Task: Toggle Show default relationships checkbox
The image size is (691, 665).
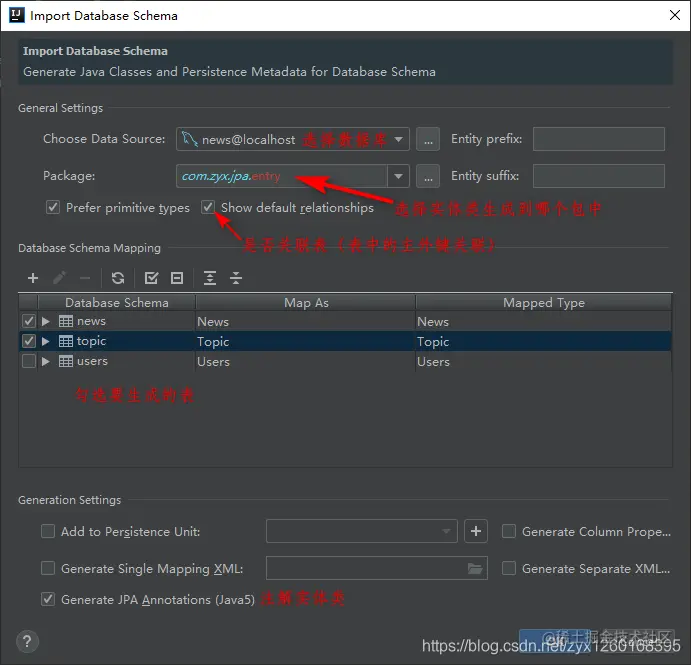Action: (x=208, y=207)
